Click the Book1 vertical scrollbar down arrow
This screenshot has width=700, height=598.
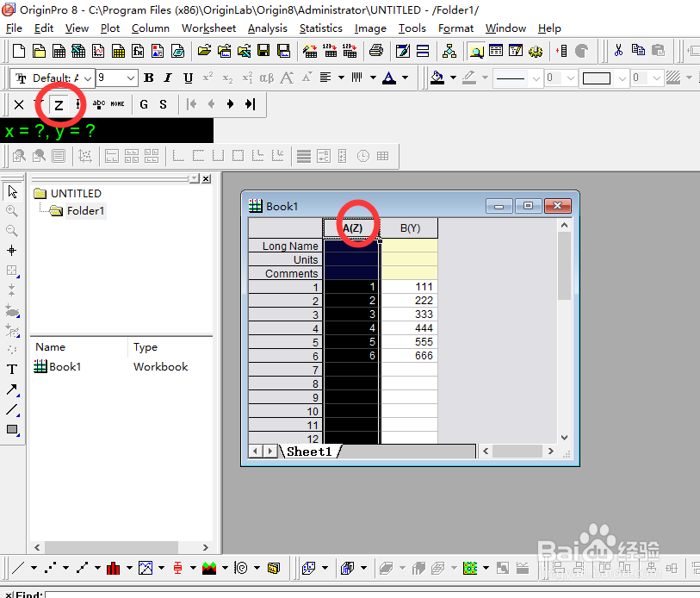(564, 437)
